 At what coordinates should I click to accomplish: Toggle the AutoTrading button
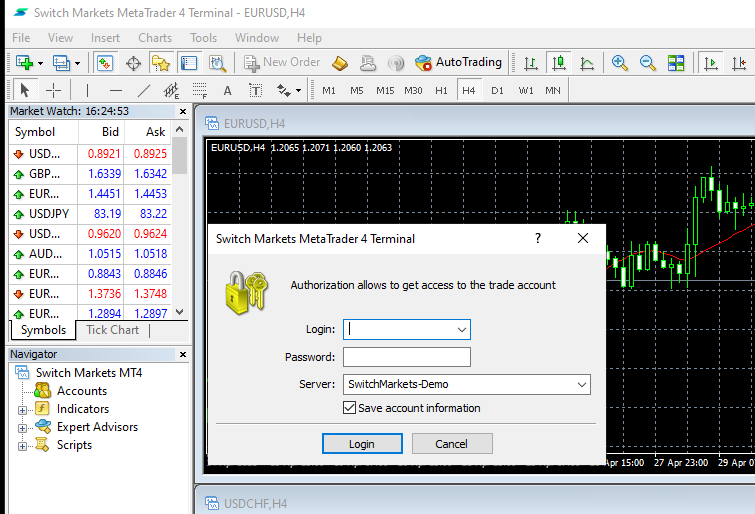458,63
